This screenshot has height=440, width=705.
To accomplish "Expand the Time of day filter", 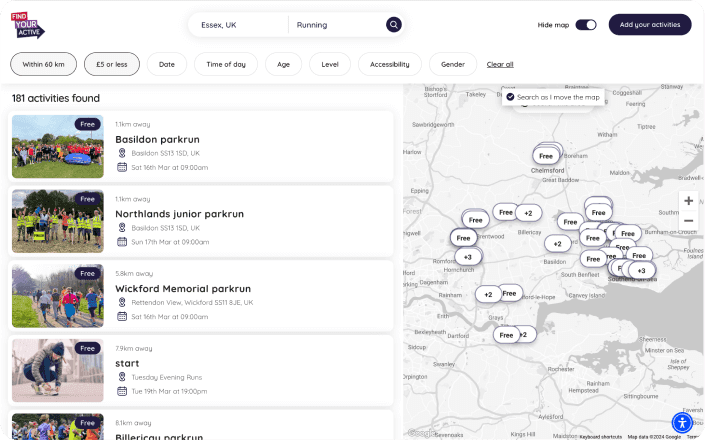I will coord(226,64).
